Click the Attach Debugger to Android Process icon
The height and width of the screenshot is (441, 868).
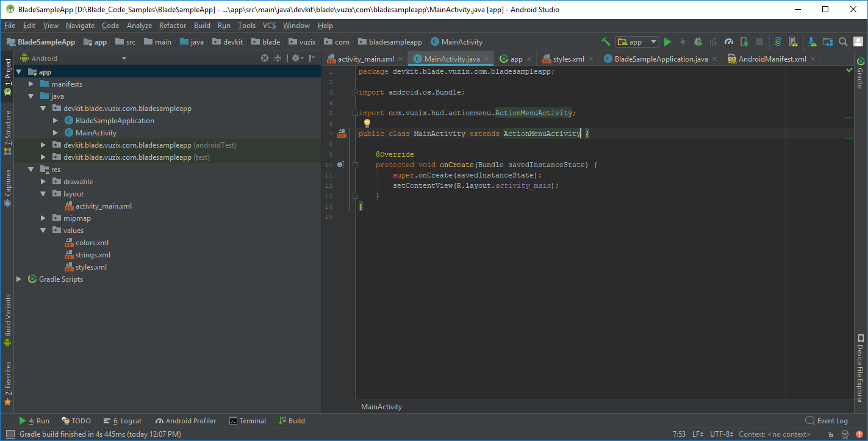(x=744, y=42)
